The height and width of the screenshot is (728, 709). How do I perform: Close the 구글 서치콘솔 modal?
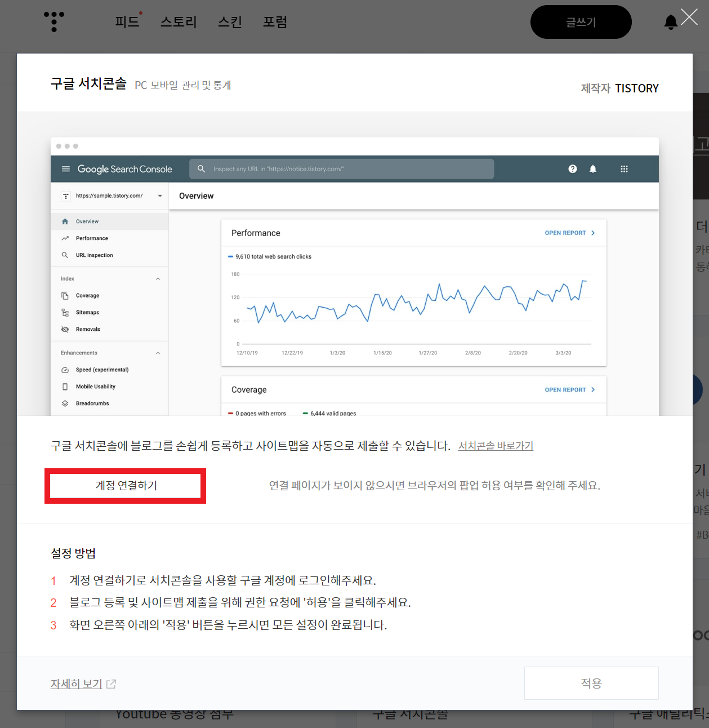[689, 16]
